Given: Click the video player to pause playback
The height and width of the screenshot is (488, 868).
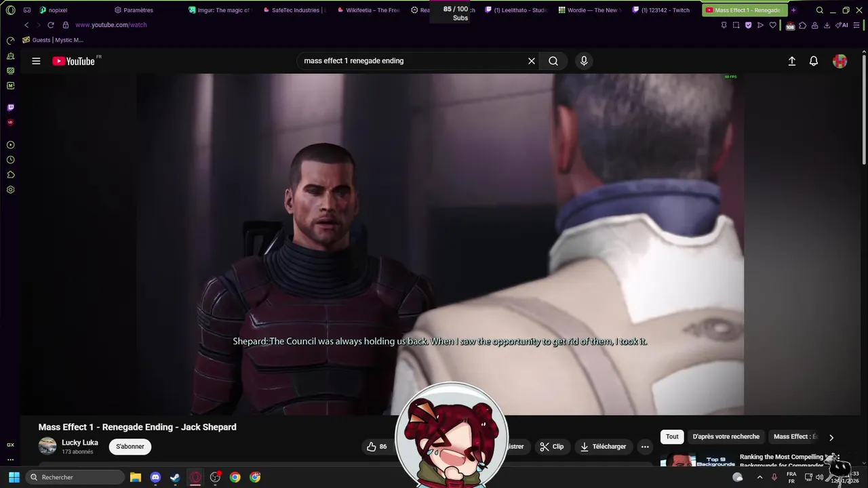Looking at the screenshot, I should [x=440, y=244].
